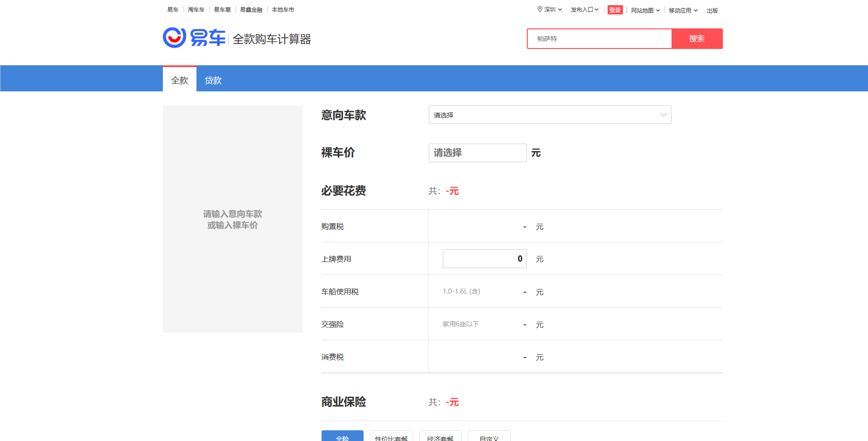The image size is (868, 441).
Task: Expand the 发布入口 menu
Action: click(x=584, y=9)
